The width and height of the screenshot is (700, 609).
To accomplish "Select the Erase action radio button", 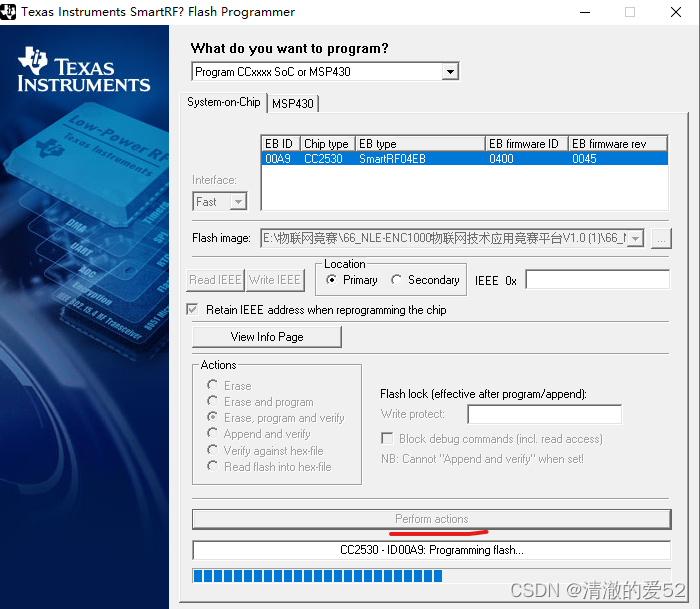I will [x=212, y=385].
